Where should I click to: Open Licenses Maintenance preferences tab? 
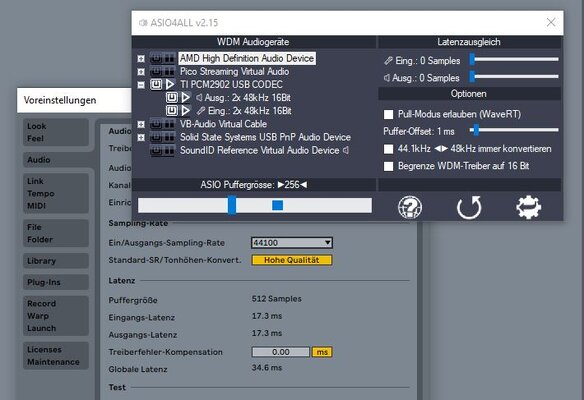[56, 356]
